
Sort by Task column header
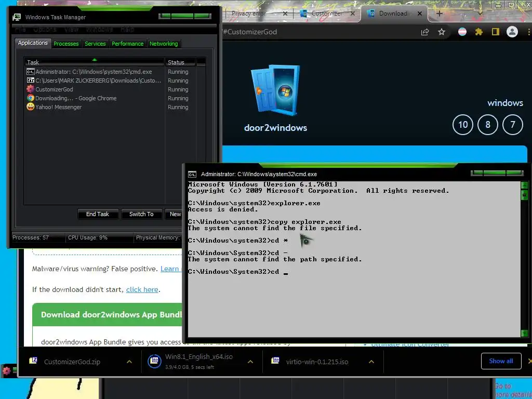[94, 62]
